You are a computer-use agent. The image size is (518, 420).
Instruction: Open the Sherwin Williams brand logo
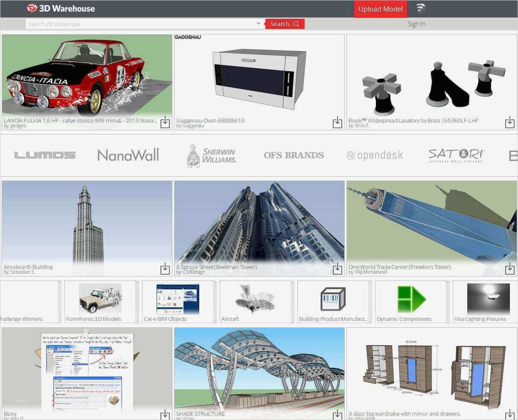[212, 155]
